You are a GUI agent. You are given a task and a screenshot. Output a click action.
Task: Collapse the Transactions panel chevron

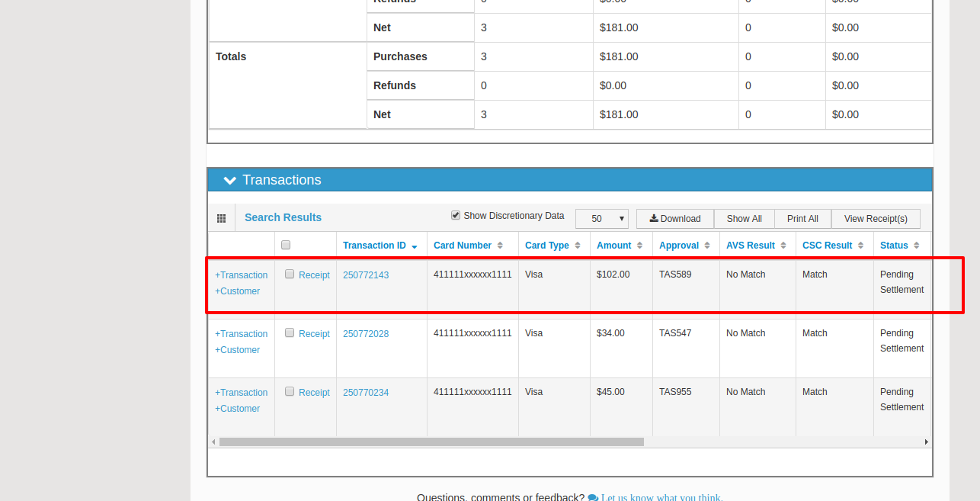229,181
